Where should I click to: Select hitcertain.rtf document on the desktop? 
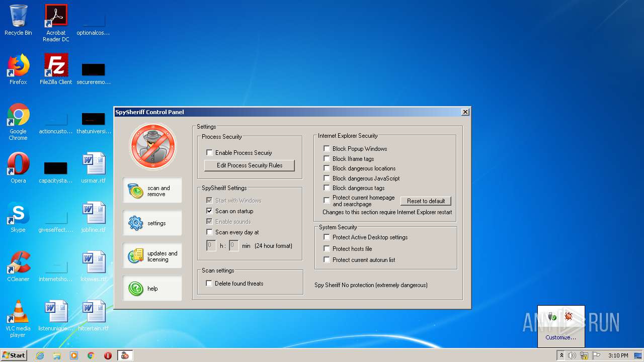[94, 316]
